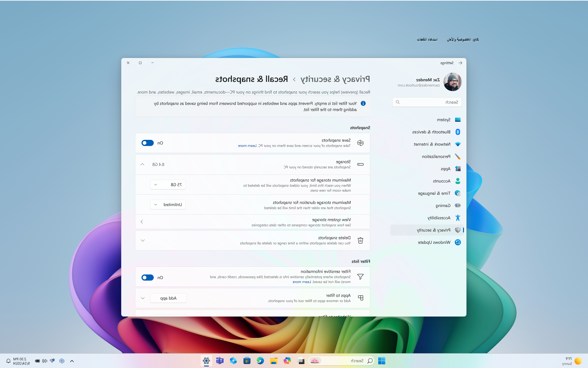Click the lotus search highlight icon
588x368 pixels.
(315, 361)
